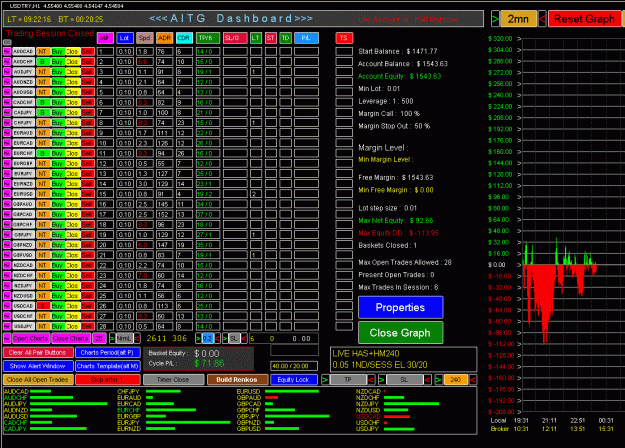Toggle the AUDUSD pair button
The height and width of the screenshot is (448, 625).
23,92
